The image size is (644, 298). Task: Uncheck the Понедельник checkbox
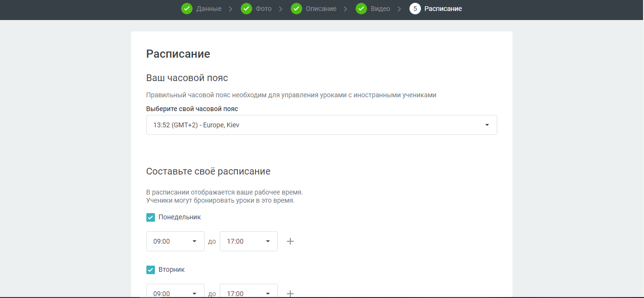coord(151,217)
